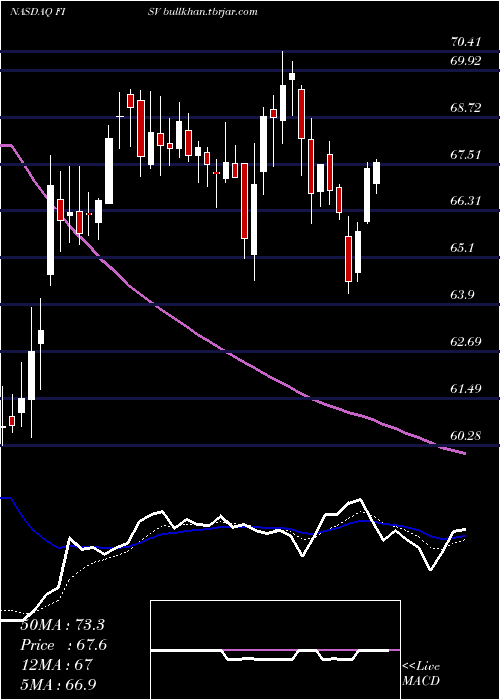
Task: Click the 5MA : 66.9 readout
Action: pos(58,684)
